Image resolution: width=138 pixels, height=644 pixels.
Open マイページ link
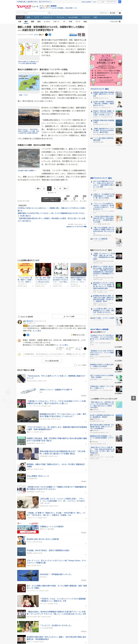click(103, 13)
